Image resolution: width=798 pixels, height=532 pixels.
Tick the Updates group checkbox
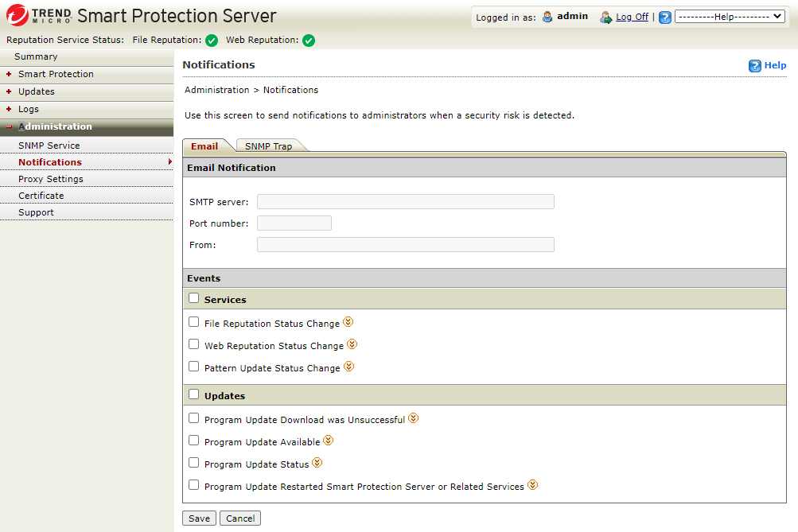pos(193,394)
